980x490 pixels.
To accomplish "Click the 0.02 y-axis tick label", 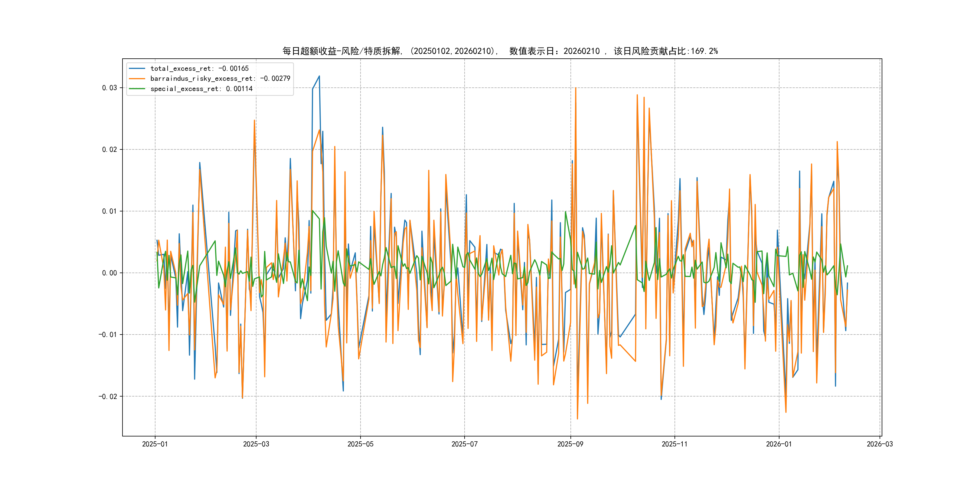I will (109, 149).
